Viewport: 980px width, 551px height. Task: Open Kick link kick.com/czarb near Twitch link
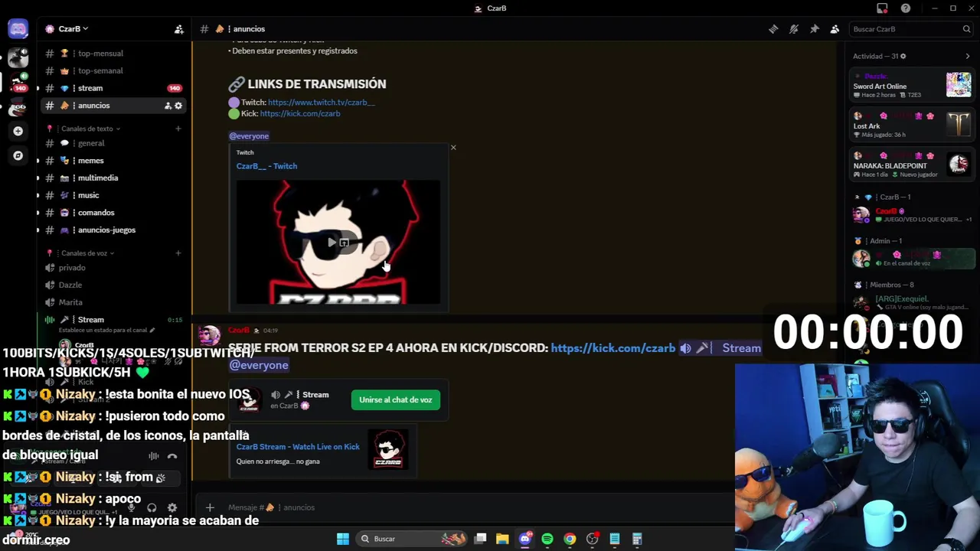click(299, 114)
